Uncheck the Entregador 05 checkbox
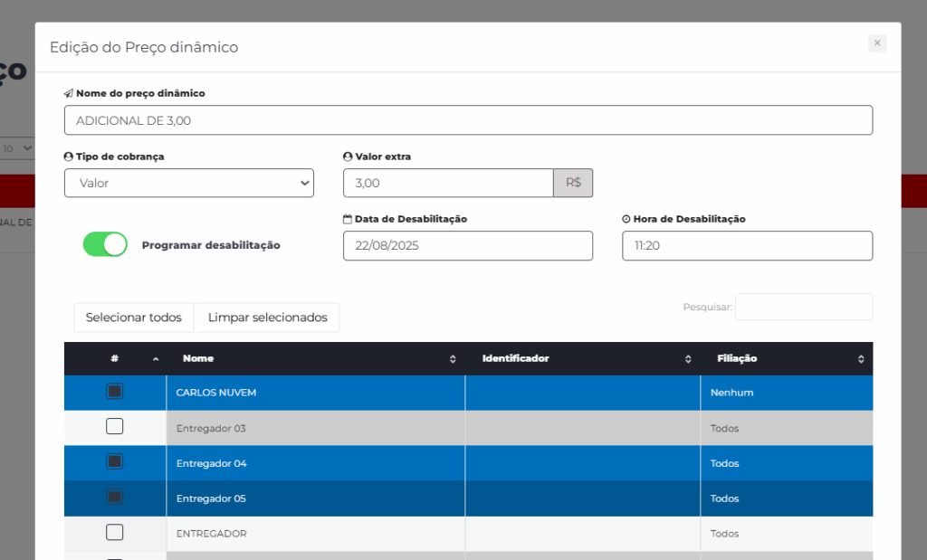Screen dimensions: 927x560 click(115, 498)
